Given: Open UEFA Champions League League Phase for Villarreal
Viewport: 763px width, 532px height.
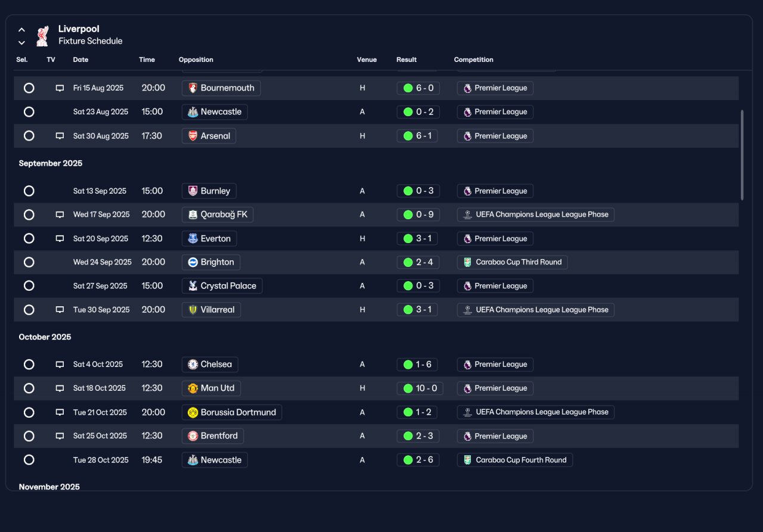Looking at the screenshot, I should (x=535, y=310).
